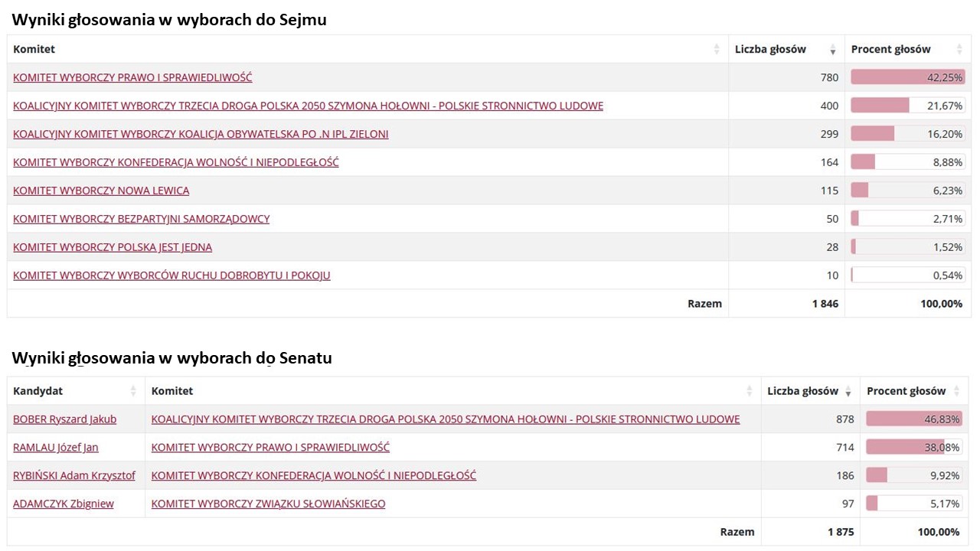
Task: Click the 6,23% progress bar
Action: click(907, 191)
